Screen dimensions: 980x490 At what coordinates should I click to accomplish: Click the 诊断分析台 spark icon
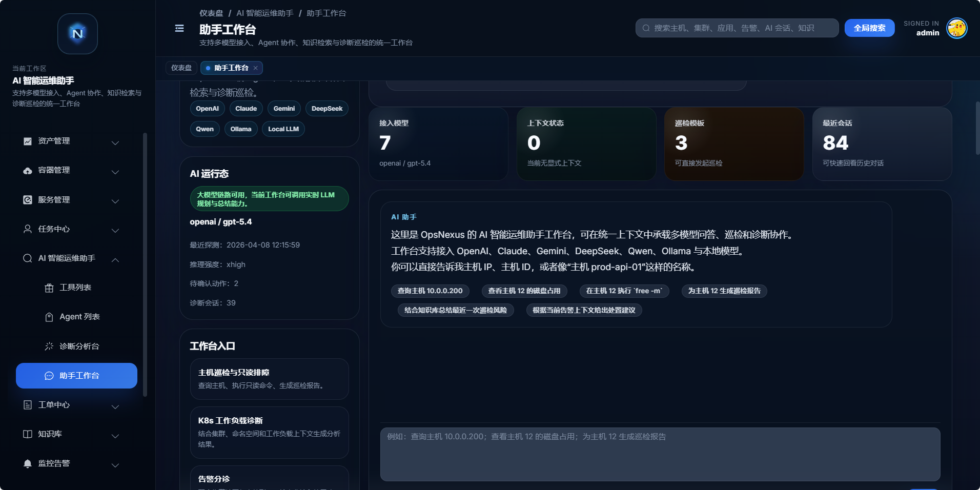click(x=49, y=346)
